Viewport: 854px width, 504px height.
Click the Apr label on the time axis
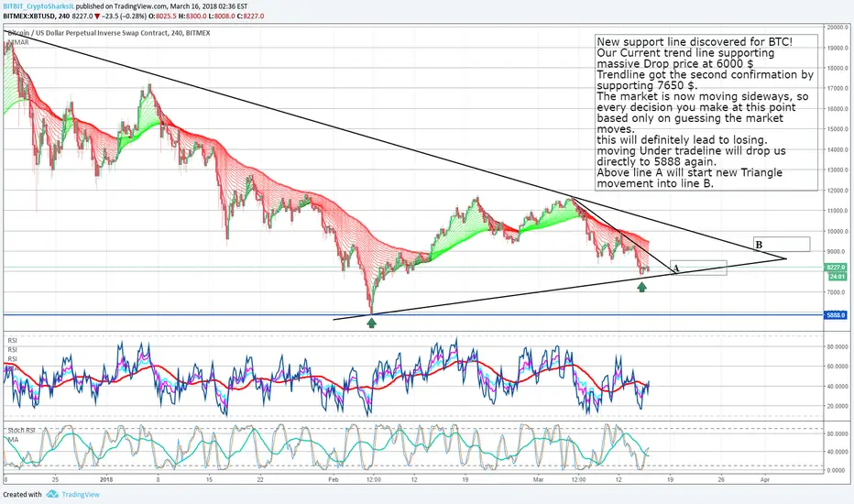765,480
